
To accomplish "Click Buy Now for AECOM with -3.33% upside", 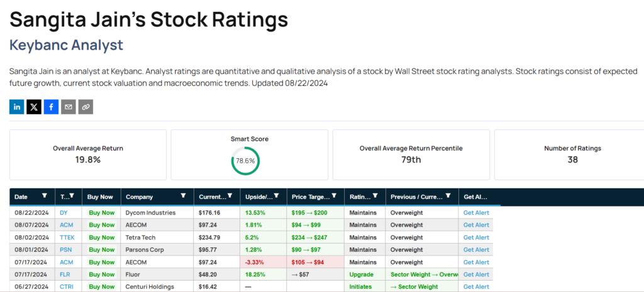I will [x=102, y=262].
